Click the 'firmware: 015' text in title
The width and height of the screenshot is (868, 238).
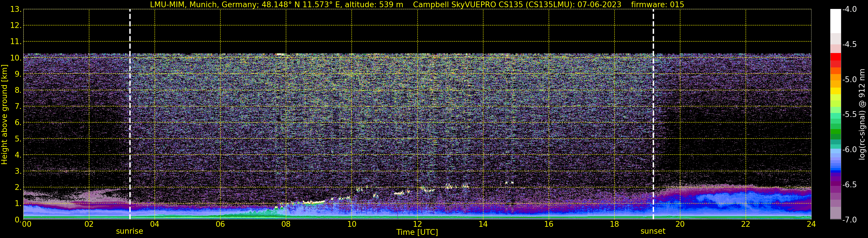click(x=657, y=5)
